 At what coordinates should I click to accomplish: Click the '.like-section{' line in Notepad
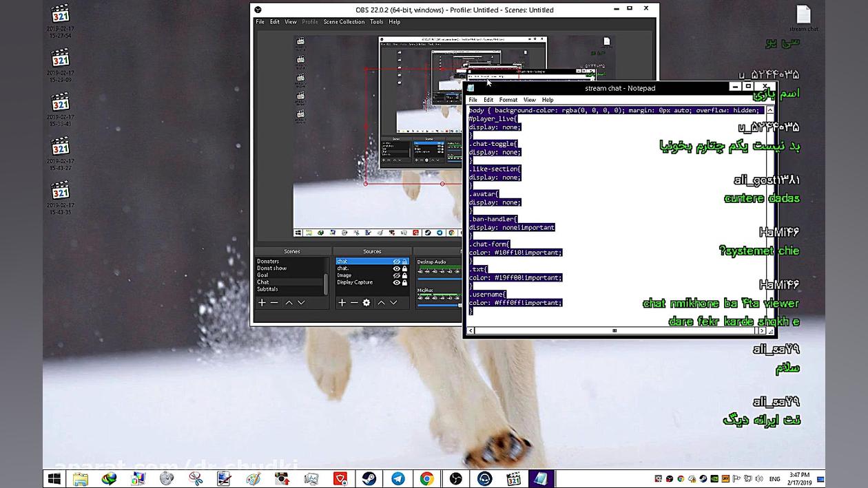click(495, 169)
